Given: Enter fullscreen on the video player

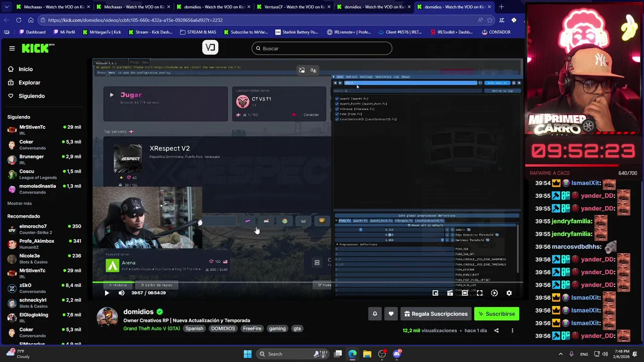Looking at the screenshot, I should [x=479, y=293].
